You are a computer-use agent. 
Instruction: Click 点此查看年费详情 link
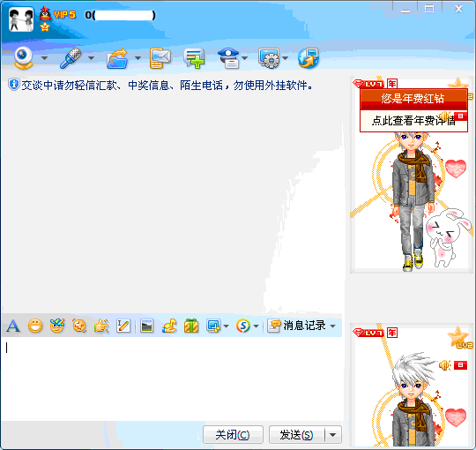(413, 121)
